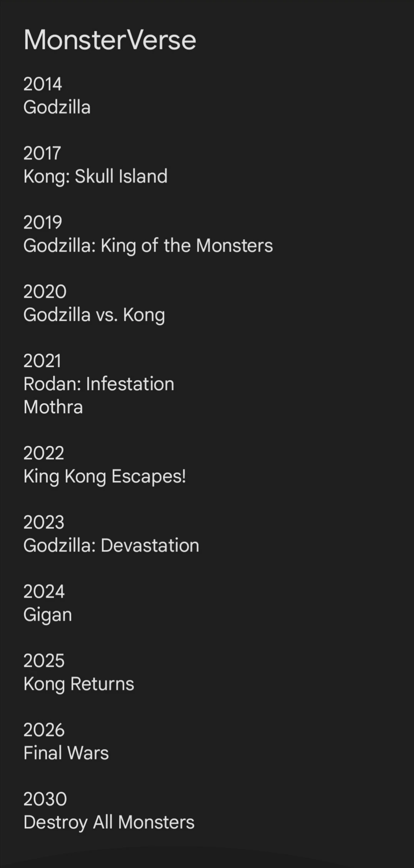Place cursor on the Gigan line

coord(48,615)
